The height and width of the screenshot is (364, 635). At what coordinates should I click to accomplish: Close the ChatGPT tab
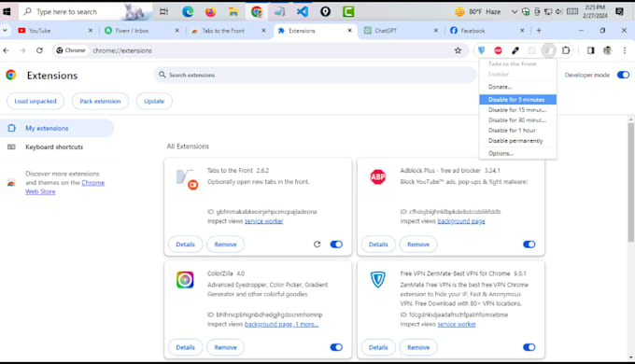[x=436, y=31]
